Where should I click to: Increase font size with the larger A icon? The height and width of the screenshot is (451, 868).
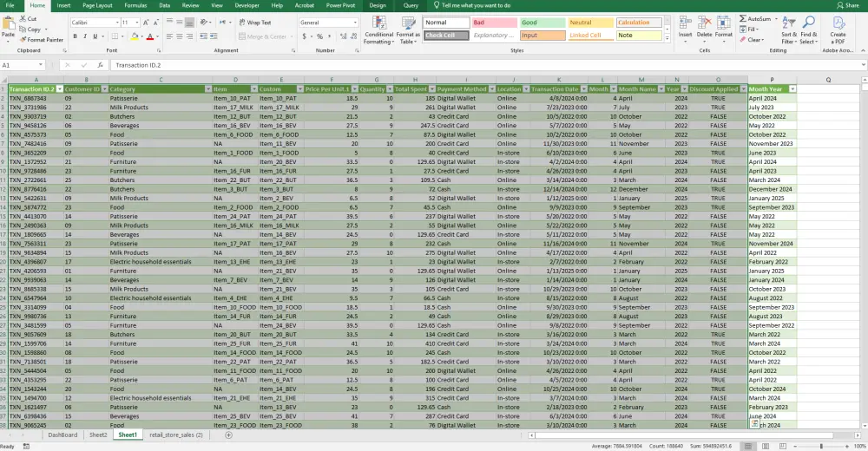pos(146,23)
